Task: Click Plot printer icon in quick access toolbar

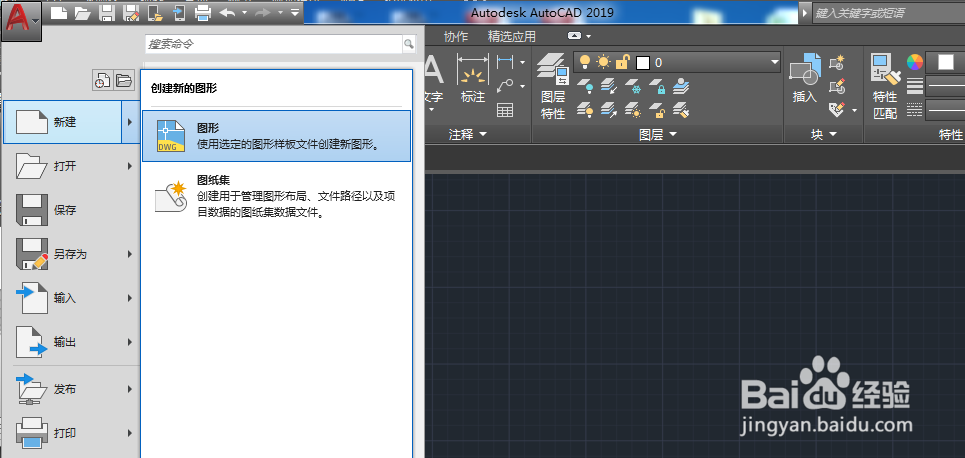Action: pyautogui.click(x=202, y=12)
